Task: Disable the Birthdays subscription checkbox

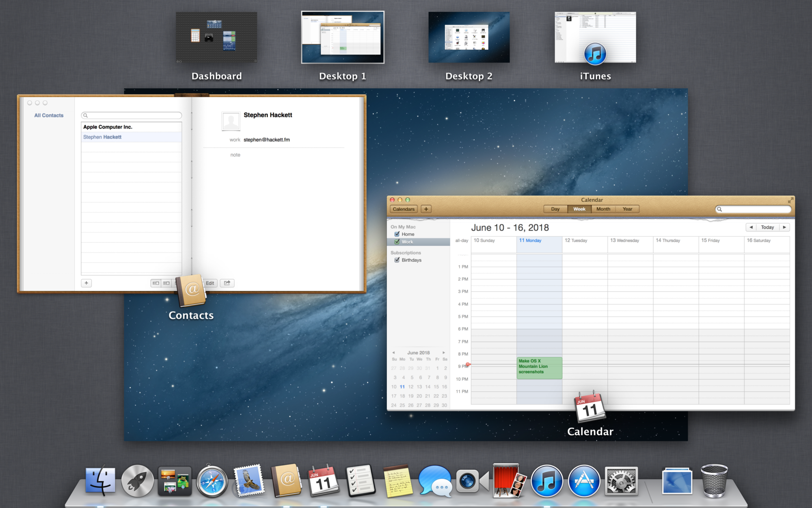Action: coord(397,260)
